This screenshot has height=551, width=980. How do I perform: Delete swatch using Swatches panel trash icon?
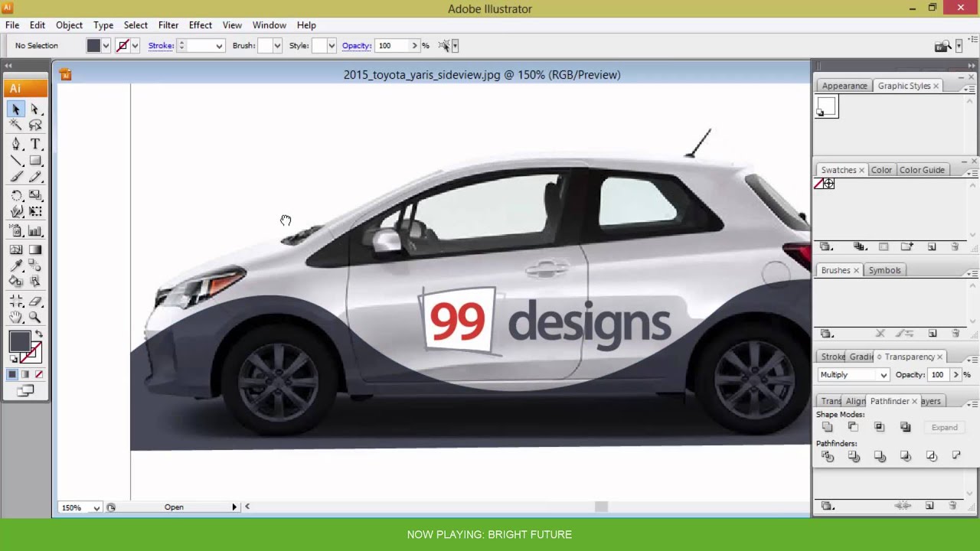[x=955, y=246]
